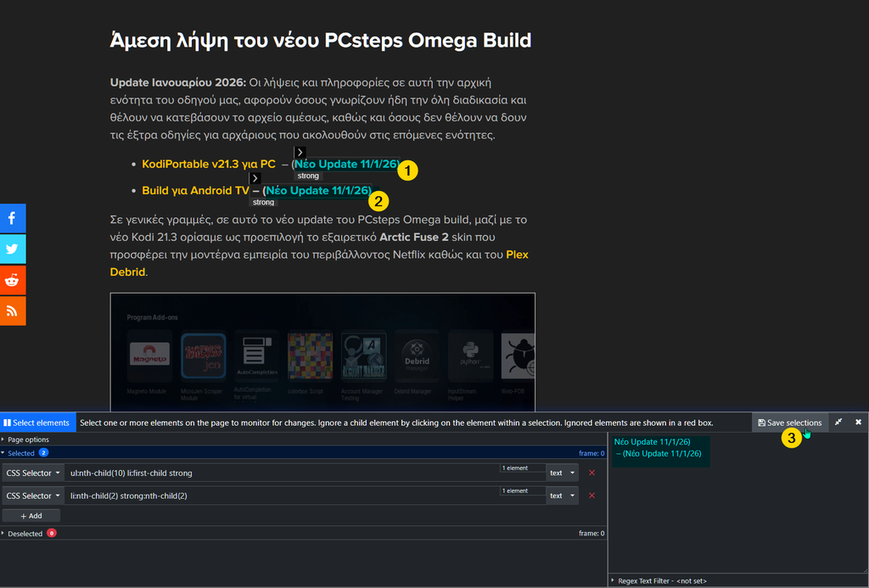Screen dimensions: 869x588
Task: Expand the Regex Text Filter option
Action: tap(659, 581)
